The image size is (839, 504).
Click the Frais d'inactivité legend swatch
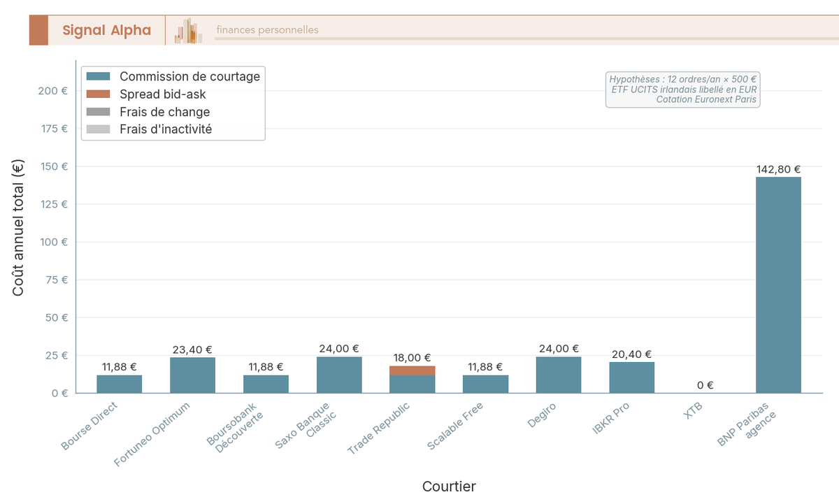98,129
